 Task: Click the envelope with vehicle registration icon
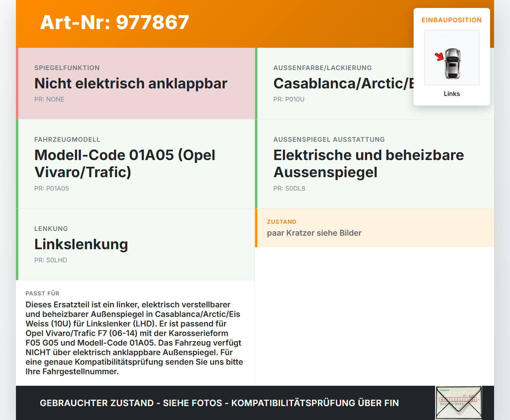[x=458, y=402]
